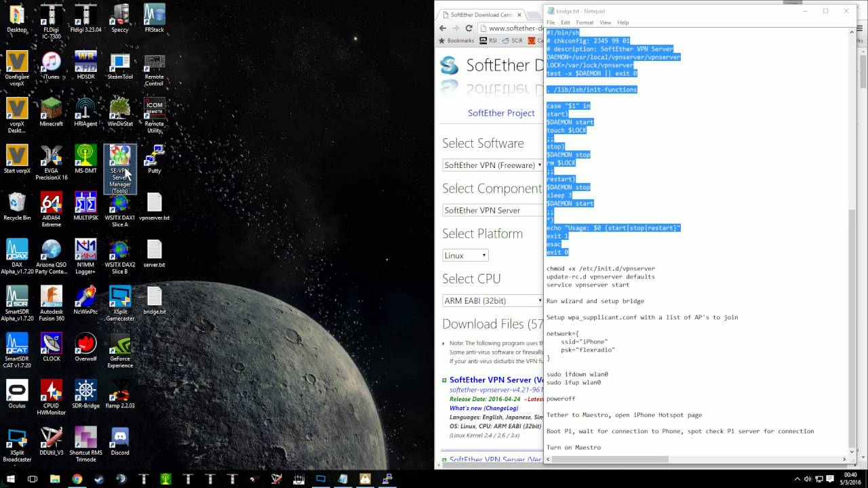Viewport: 868px width, 488px height.
Task: Open Notepad Help menu
Action: tap(623, 22)
